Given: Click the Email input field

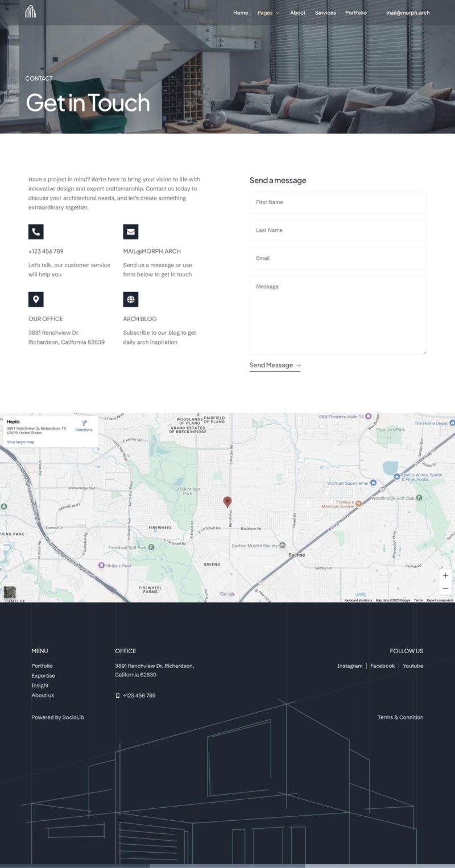Looking at the screenshot, I should [x=338, y=258].
